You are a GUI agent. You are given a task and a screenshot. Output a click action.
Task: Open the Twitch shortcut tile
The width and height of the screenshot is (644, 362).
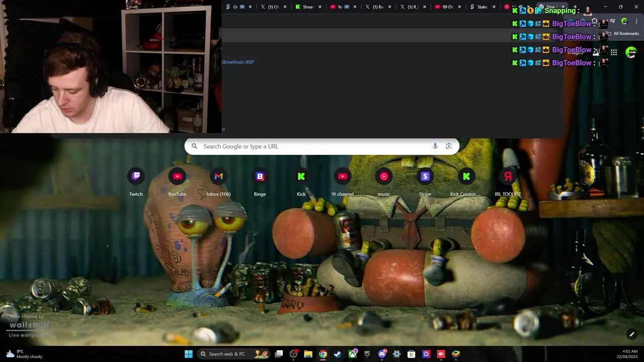coord(136,182)
